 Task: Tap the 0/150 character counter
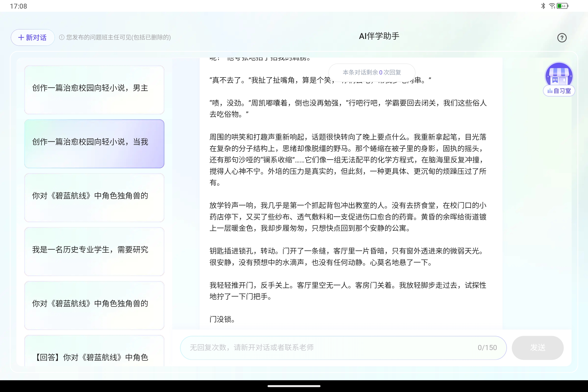pos(487,348)
